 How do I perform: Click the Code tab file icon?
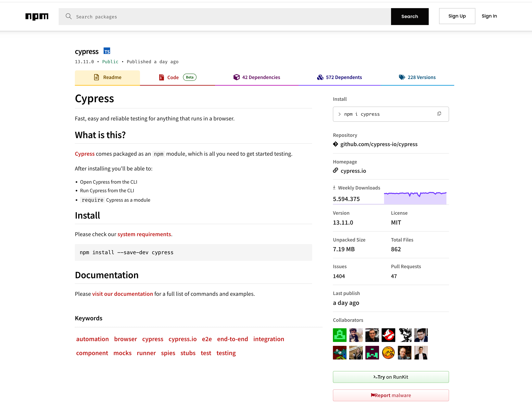click(162, 77)
